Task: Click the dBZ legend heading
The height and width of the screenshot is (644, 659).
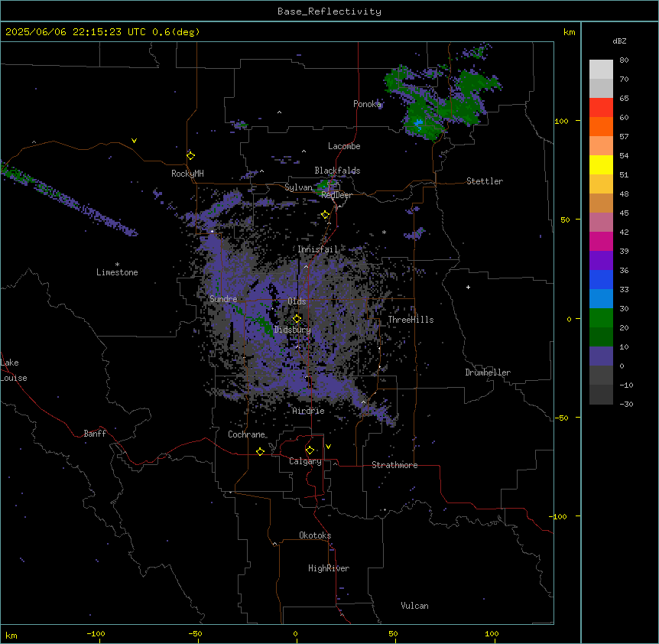Action: tap(619, 41)
